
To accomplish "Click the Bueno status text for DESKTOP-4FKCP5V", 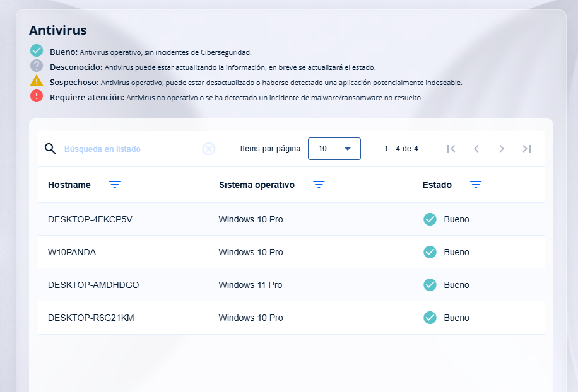I will point(456,219).
